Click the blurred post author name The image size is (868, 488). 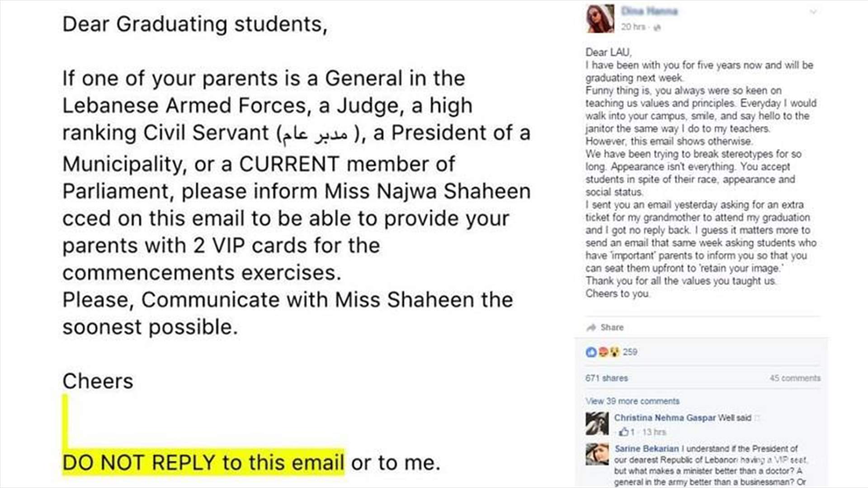(x=649, y=11)
